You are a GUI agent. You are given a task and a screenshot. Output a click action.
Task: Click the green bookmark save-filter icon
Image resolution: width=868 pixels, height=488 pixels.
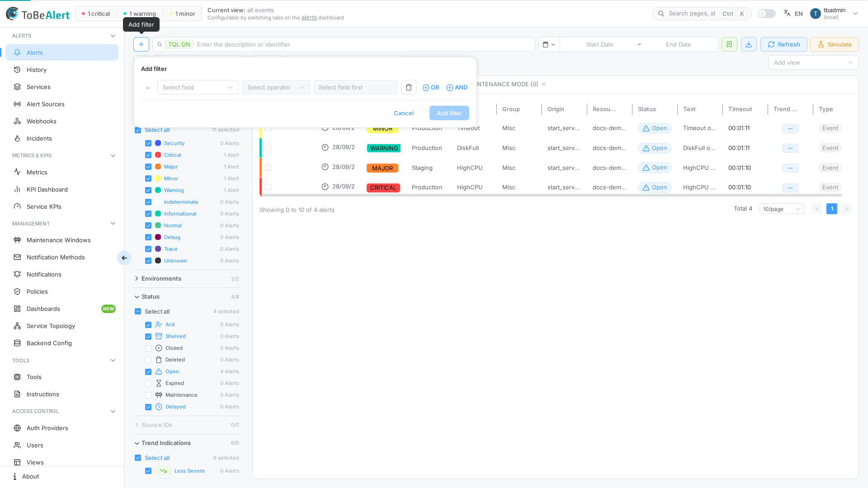(729, 44)
